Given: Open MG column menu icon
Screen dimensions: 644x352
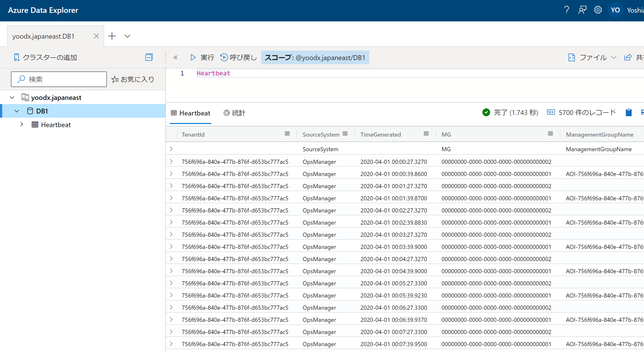Looking at the screenshot, I should click(550, 134).
